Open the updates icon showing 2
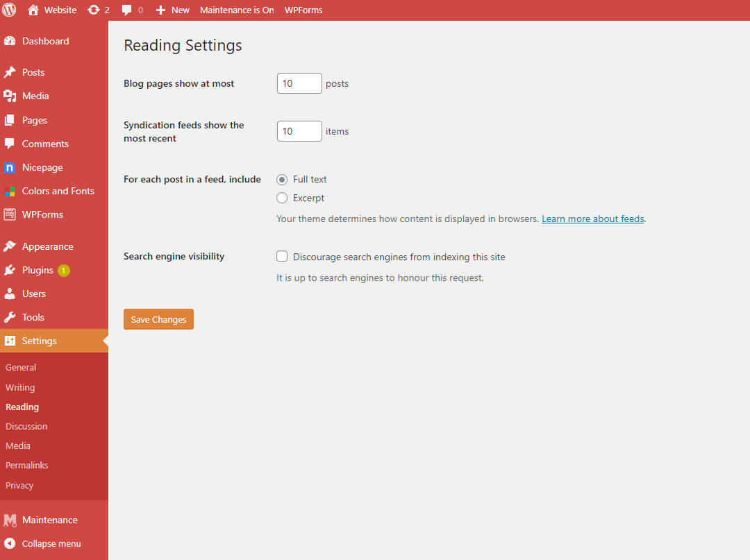The image size is (750, 560). pyautogui.click(x=94, y=10)
